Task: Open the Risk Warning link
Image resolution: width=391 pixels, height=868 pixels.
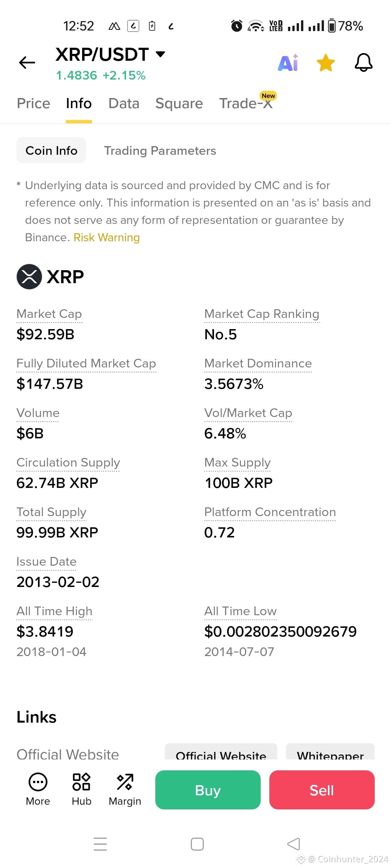Action: [106, 237]
